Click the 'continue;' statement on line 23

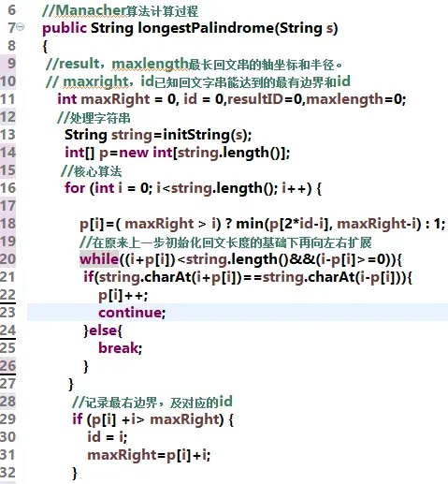[132, 313]
